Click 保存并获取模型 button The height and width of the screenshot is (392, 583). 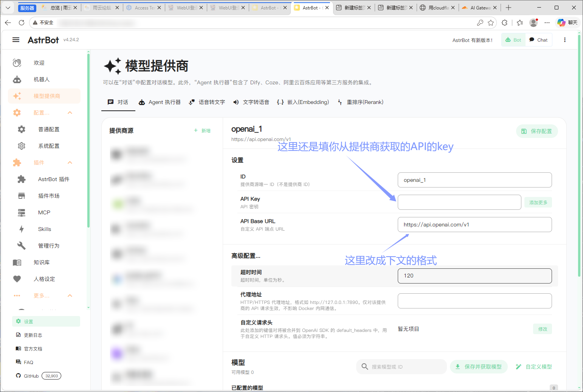[x=479, y=367]
